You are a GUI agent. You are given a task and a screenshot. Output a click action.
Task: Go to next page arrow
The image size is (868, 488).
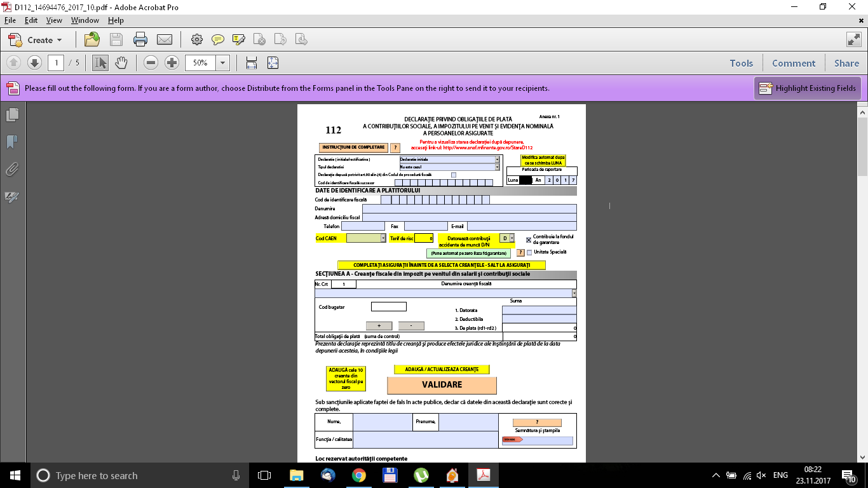34,62
